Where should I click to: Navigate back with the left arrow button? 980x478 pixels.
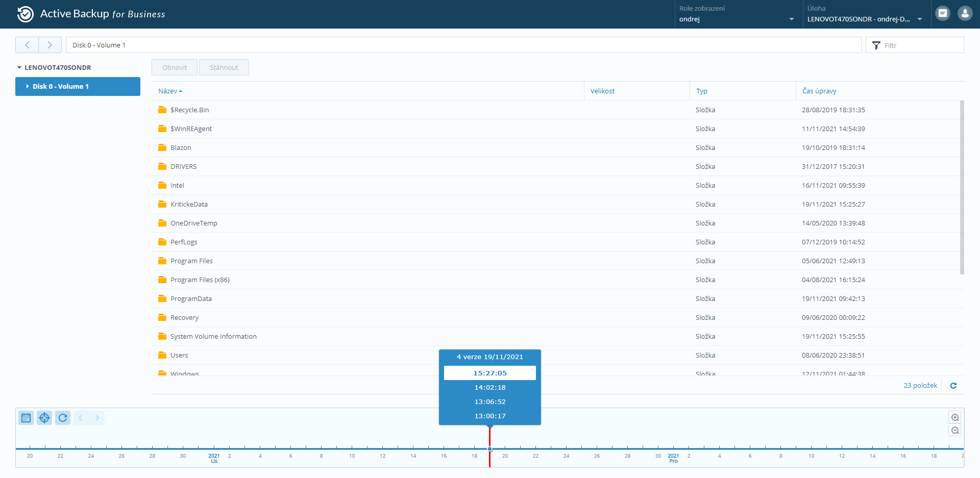coord(27,45)
